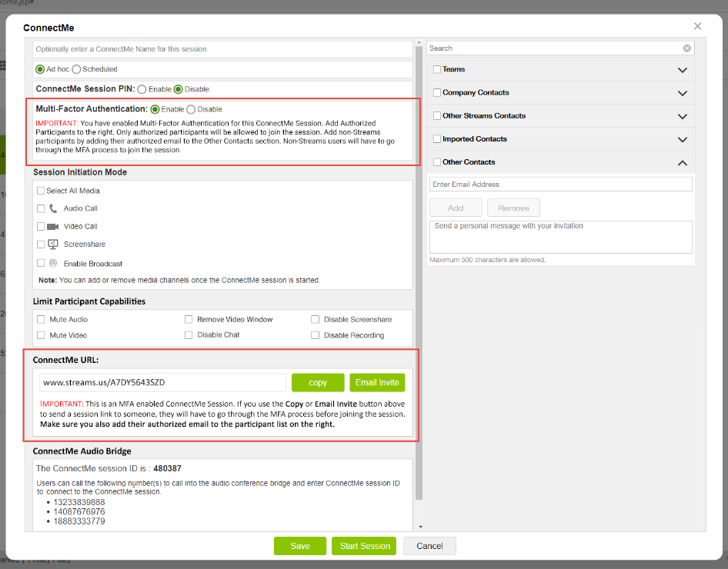
Task: Expand the Imported Contacts list
Action: click(682, 139)
